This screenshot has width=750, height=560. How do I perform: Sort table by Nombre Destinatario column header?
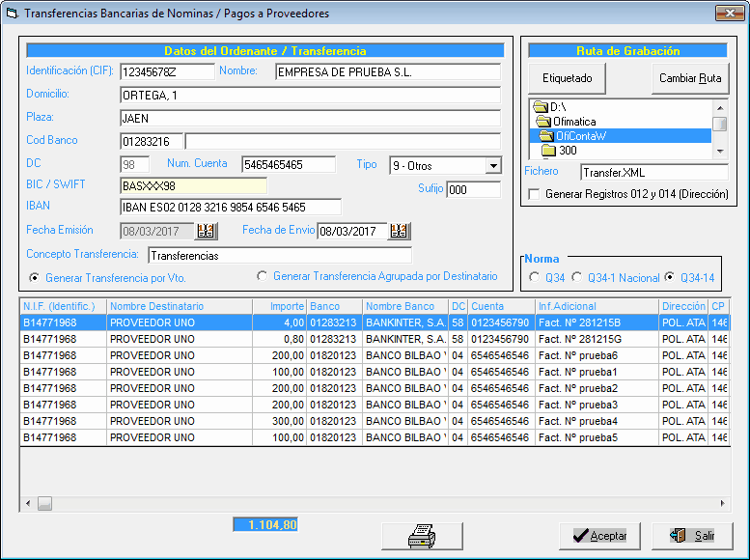tap(179, 306)
